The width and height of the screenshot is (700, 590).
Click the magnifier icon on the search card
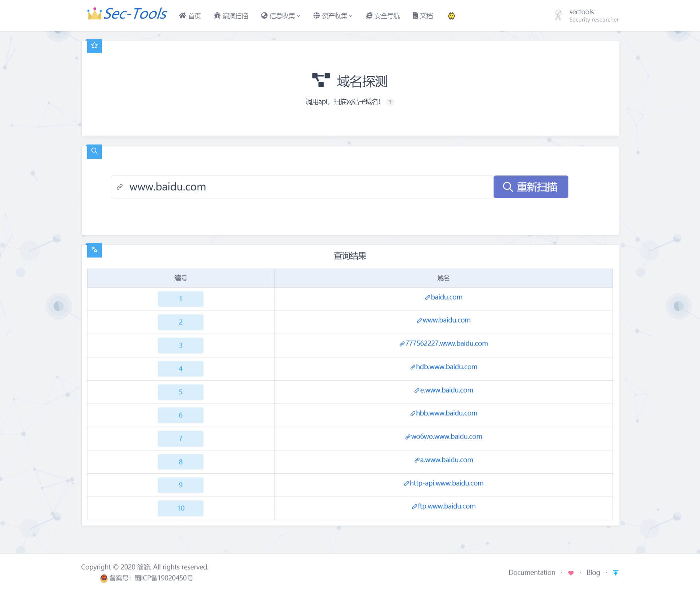click(x=94, y=151)
